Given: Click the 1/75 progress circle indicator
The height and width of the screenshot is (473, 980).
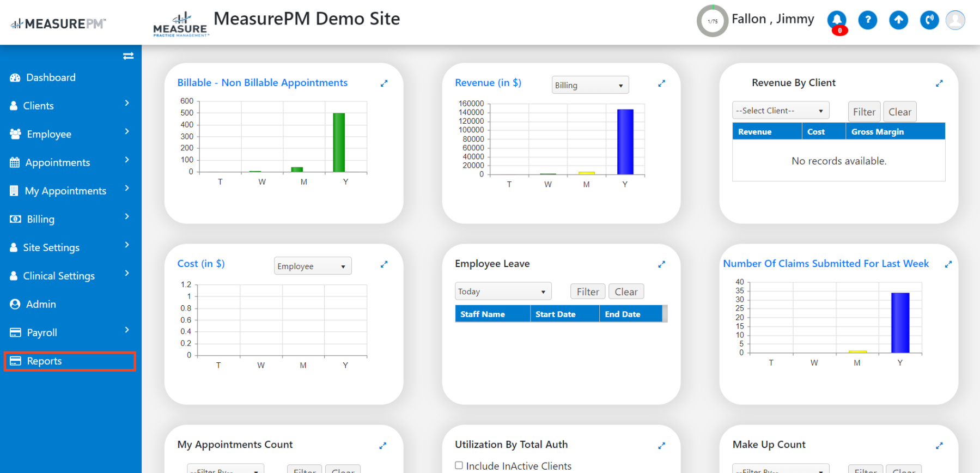Looking at the screenshot, I should pyautogui.click(x=713, y=21).
